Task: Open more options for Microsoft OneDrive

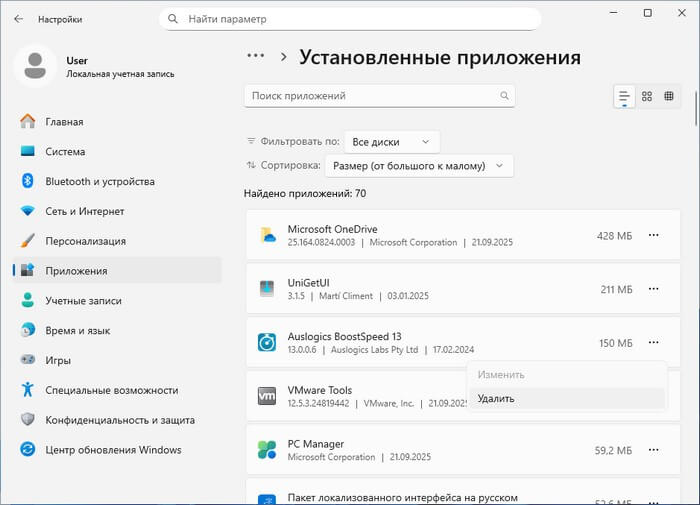Action: 654,235
